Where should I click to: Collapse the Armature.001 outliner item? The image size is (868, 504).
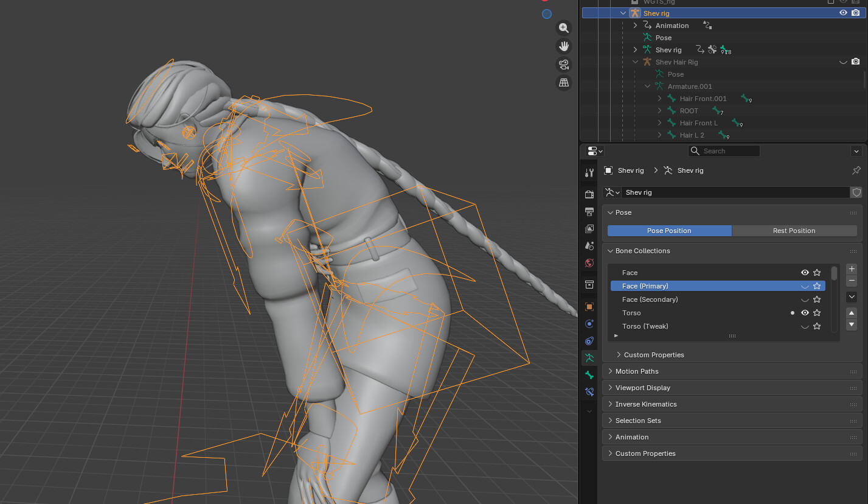coord(647,86)
